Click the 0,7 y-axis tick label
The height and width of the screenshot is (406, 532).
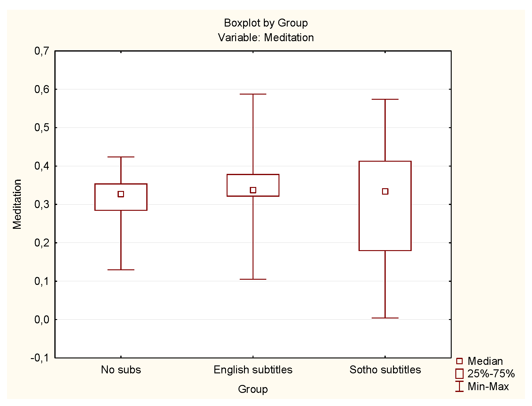point(42,51)
